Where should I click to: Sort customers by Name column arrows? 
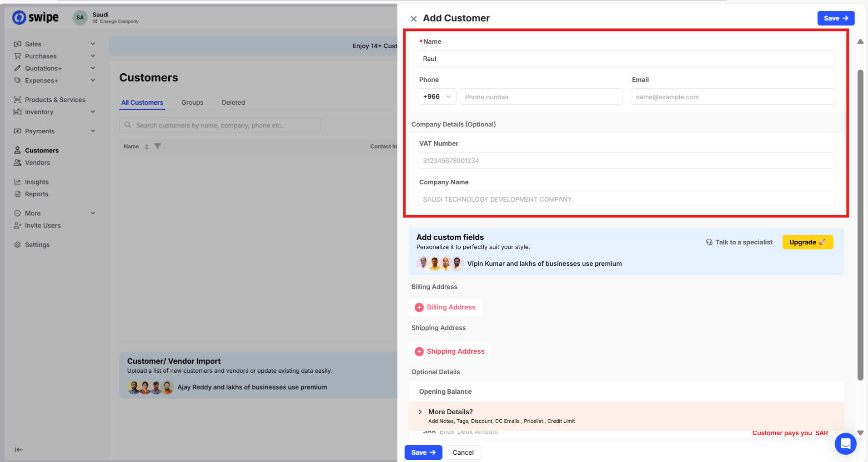[146, 147]
